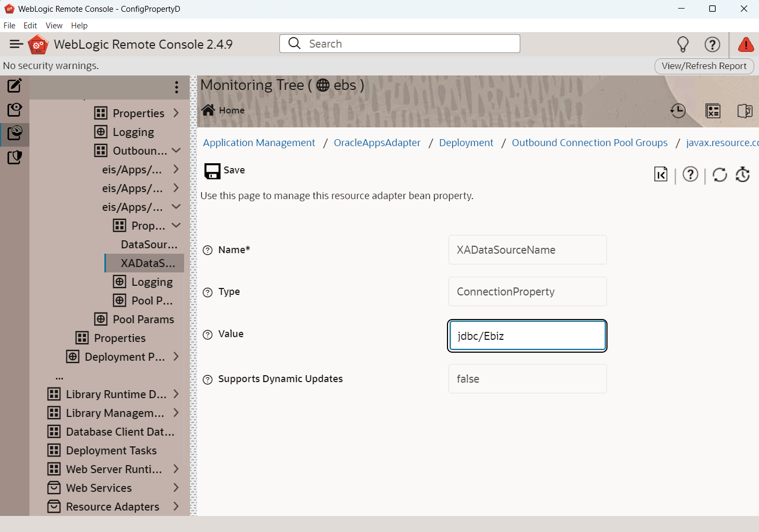Open javax.resource breadcrumb link

point(723,143)
